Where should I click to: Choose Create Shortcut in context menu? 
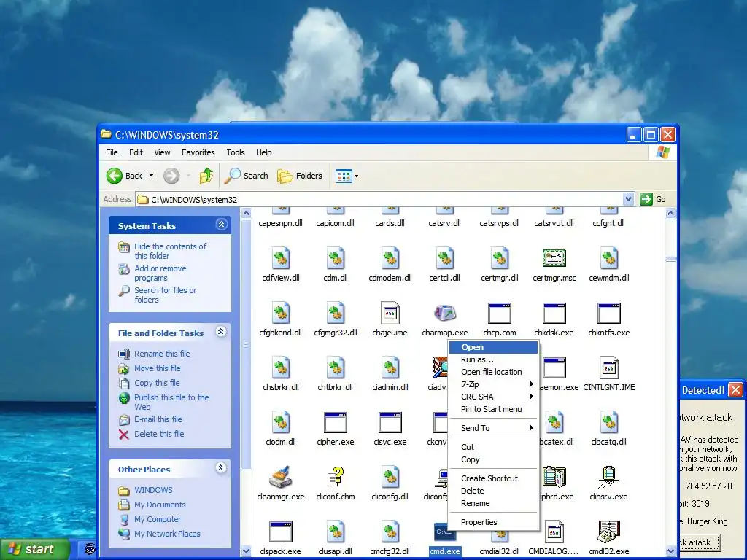tap(492, 478)
